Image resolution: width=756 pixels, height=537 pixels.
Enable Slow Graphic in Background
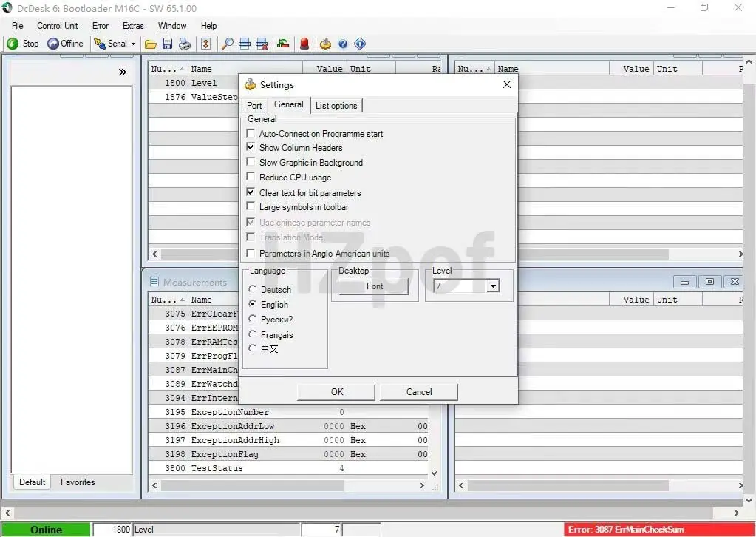coord(251,162)
